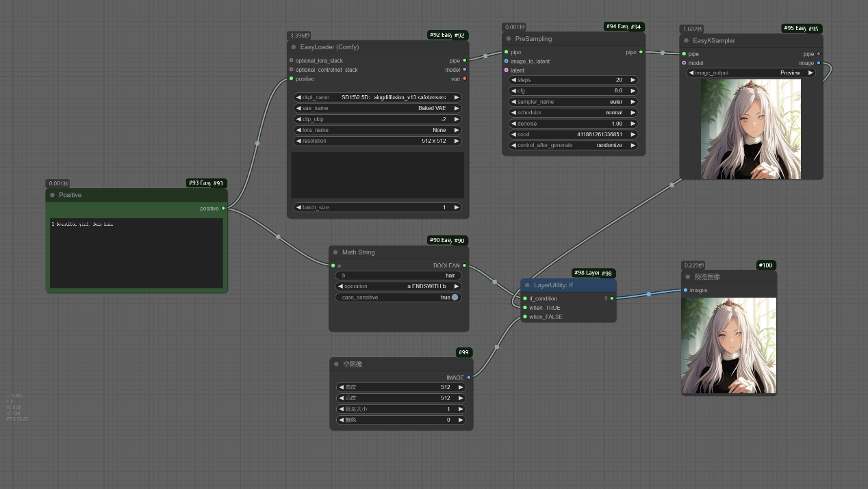Click the LayerUtility: If node collapse dot

[x=527, y=285]
